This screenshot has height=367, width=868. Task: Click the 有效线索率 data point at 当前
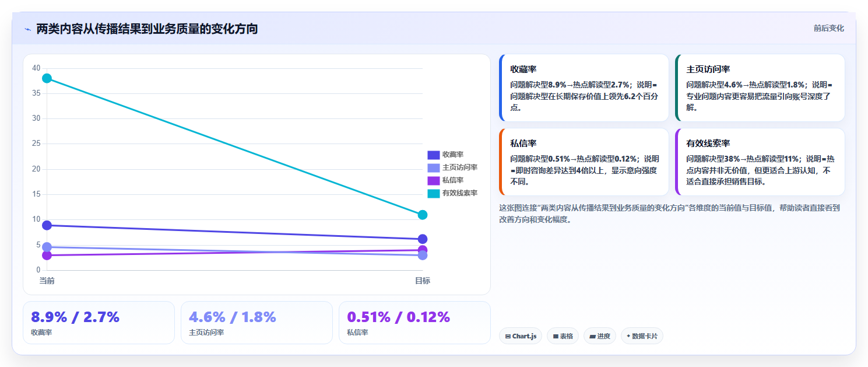pos(47,78)
